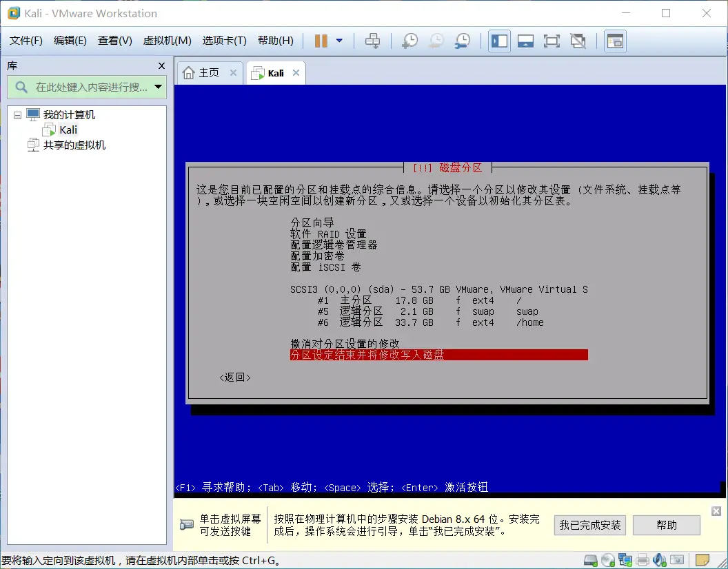Click the pause virtual machine icon
The width and height of the screenshot is (728, 569).
click(321, 41)
